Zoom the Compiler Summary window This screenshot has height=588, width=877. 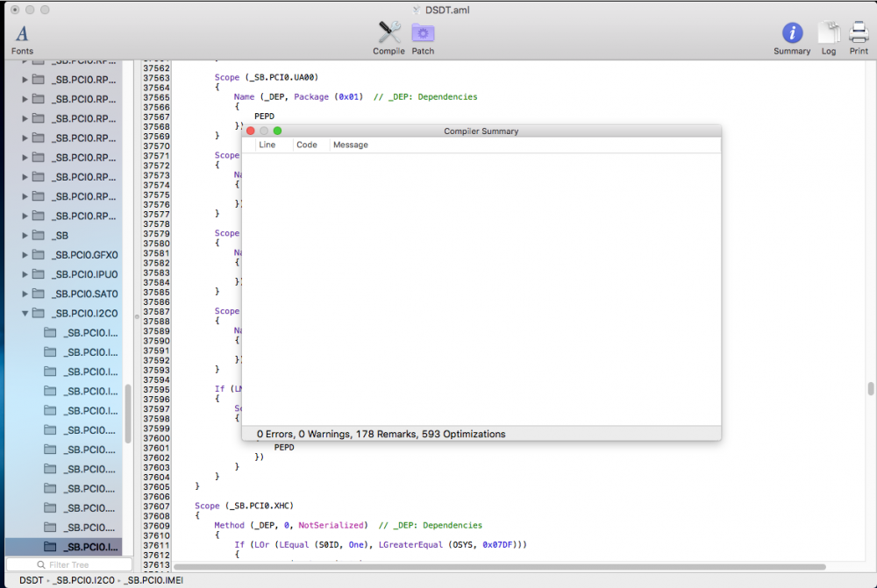[x=277, y=131]
